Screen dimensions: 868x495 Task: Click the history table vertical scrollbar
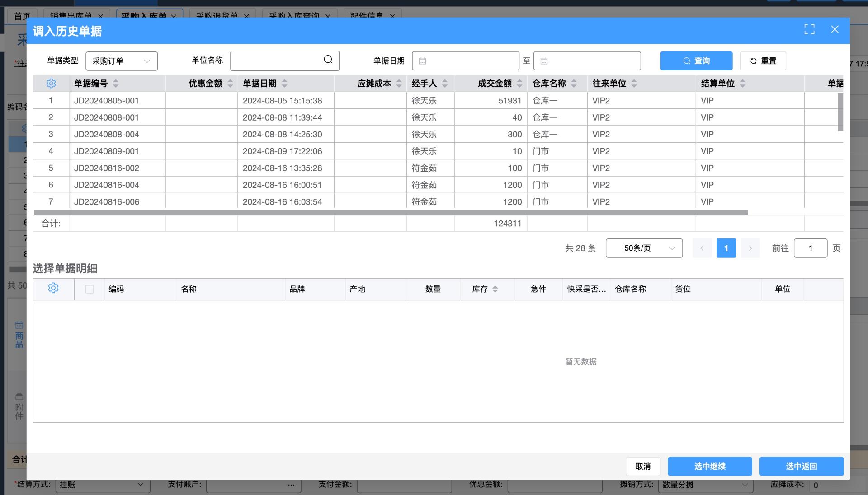point(840,112)
